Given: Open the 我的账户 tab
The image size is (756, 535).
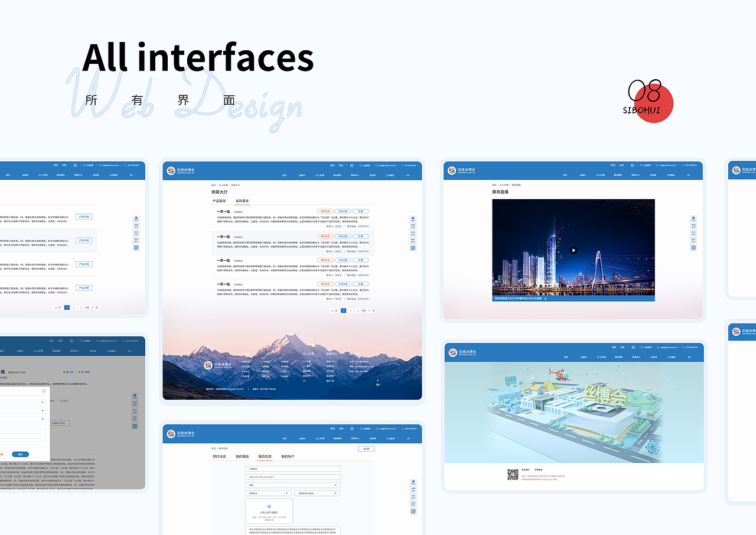Looking at the screenshot, I should click(288, 456).
